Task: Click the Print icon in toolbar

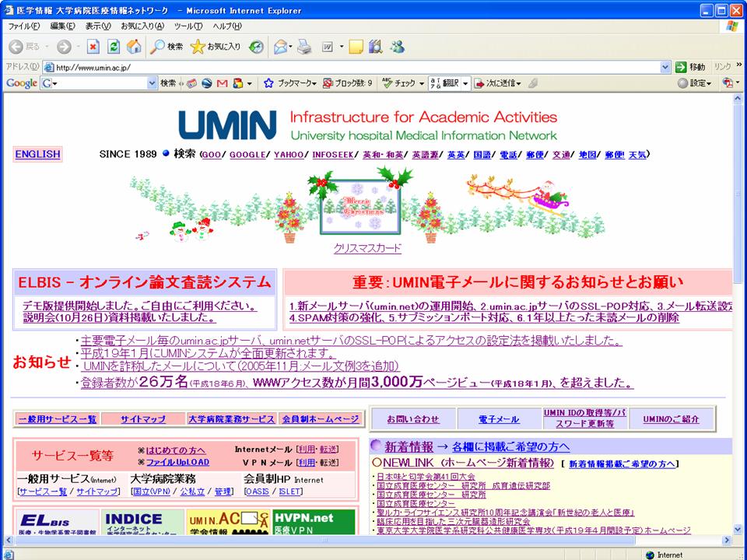Action: (304, 47)
